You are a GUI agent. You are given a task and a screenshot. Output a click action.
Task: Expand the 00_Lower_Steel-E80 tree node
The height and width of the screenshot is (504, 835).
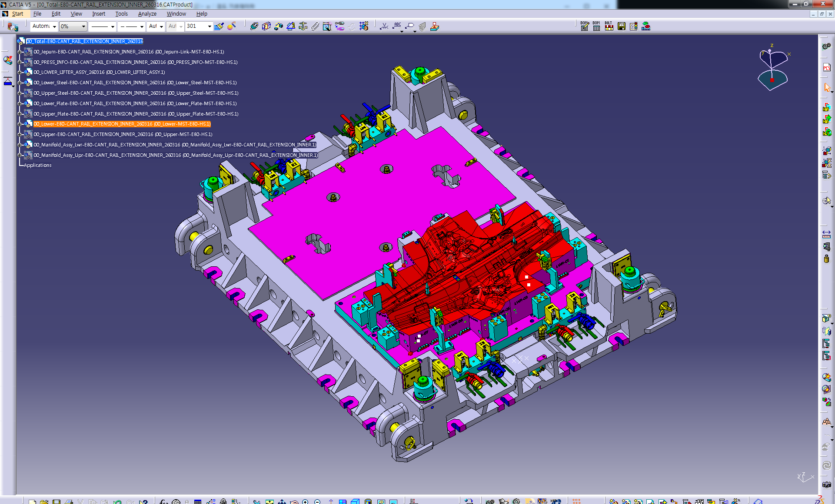[19, 83]
